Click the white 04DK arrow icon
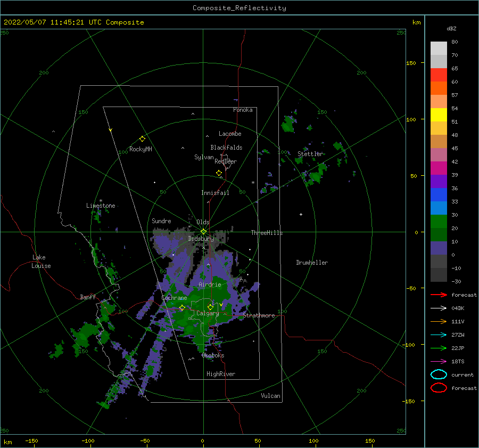479x448 pixels. (x=439, y=308)
